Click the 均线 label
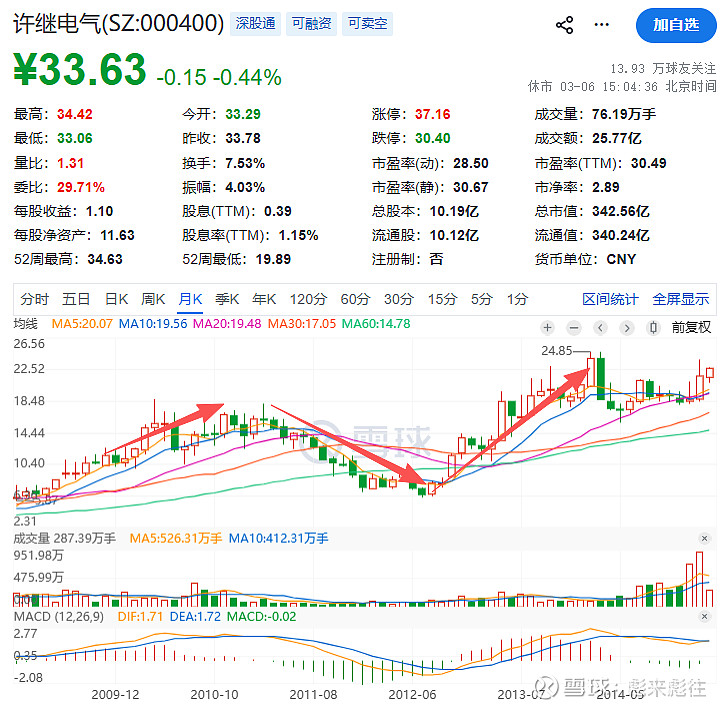Viewport: 727px width, 710px height. pyautogui.click(x=26, y=323)
